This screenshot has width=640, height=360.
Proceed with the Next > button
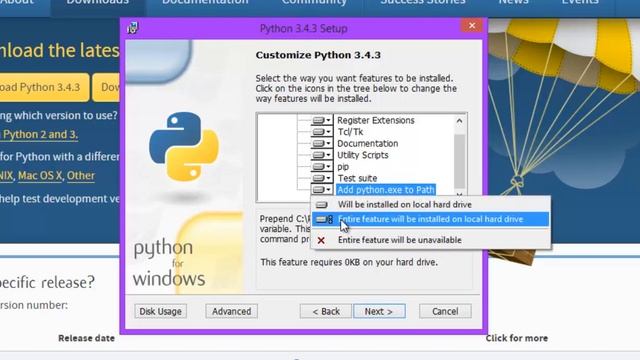[x=379, y=311]
